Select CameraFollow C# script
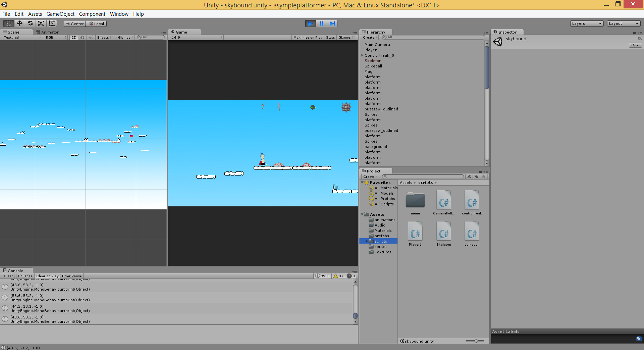This screenshot has height=350, width=644. (443, 203)
